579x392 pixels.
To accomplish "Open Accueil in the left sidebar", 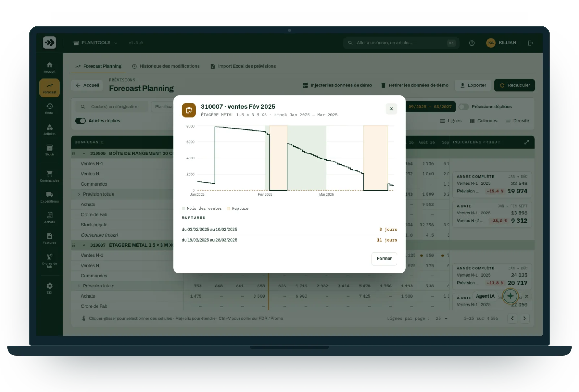I will click(50, 67).
